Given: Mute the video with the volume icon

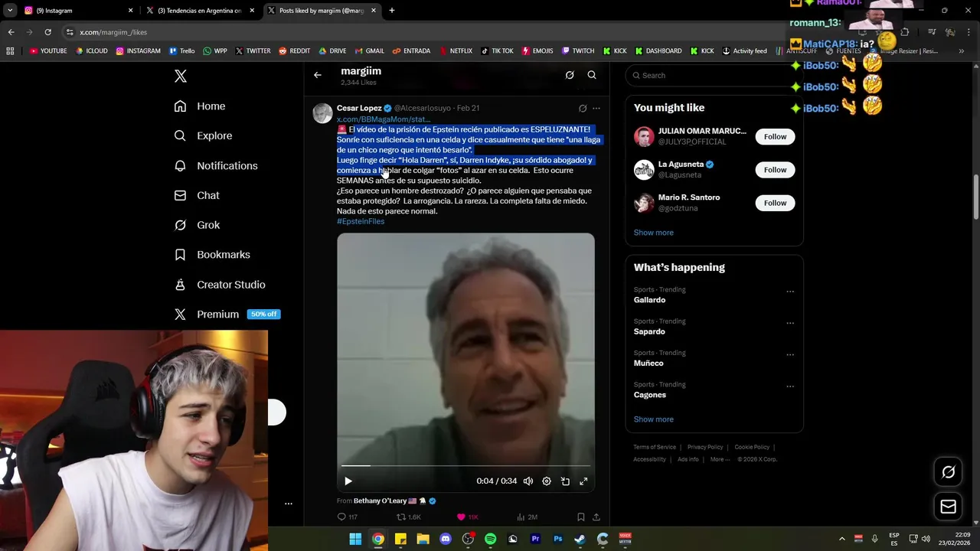Looking at the screenshot, I should tap(528, 481).
